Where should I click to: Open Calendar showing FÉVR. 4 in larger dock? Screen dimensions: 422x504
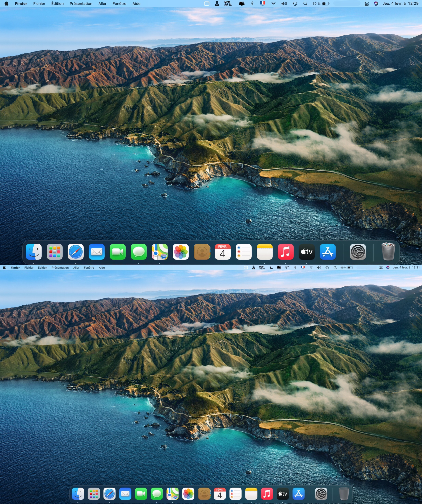click(222, 252)
